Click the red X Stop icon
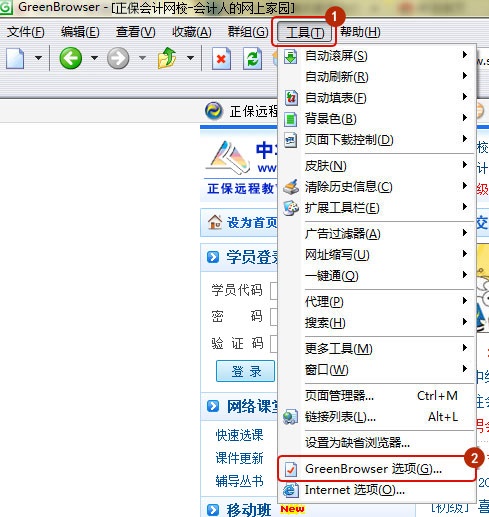The image size is (489, 517). coord(221,59)
